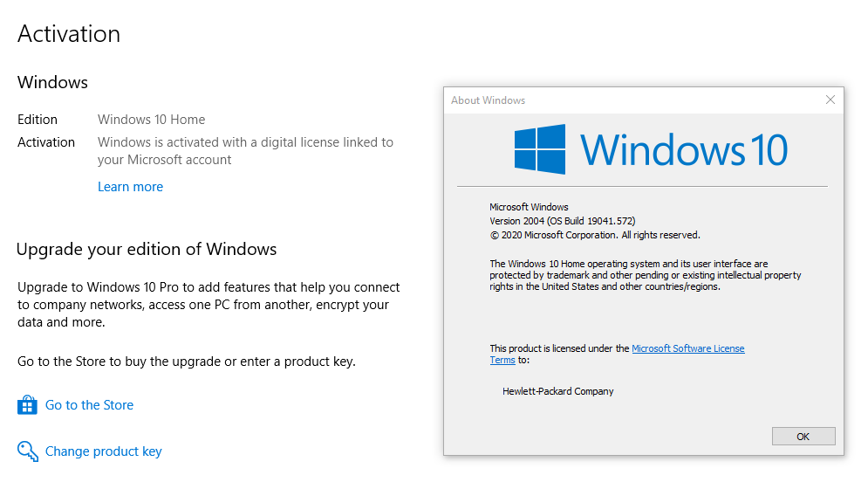Click the Windows 10 Home edition value
Screen dimensions: 868x489
(x=151, y=120)
